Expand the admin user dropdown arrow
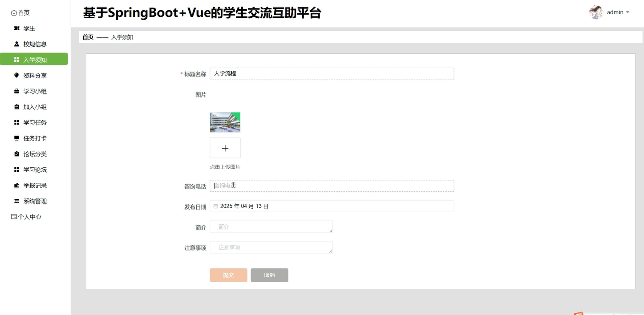This screenshot has width=644, height=315. coord(628,12)
